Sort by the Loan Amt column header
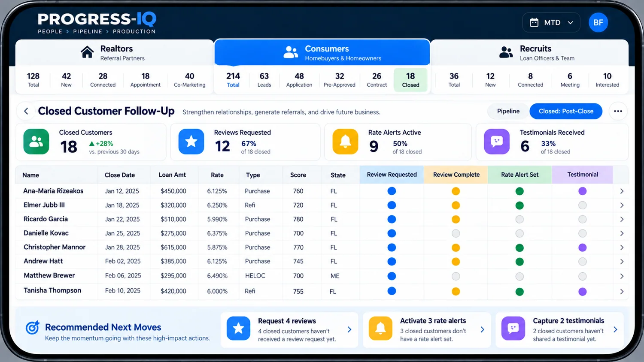The image size is (644, 362). click(x=172, y=175)
